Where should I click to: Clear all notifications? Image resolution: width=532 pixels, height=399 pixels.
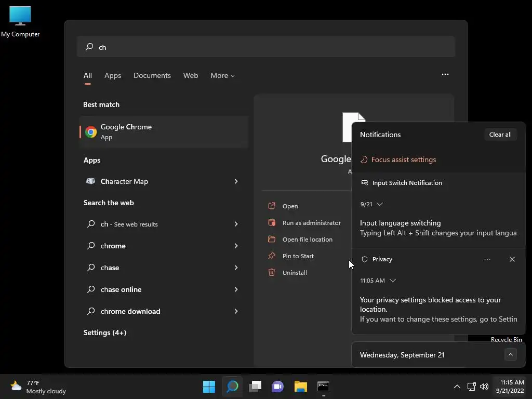click(500, 135)
